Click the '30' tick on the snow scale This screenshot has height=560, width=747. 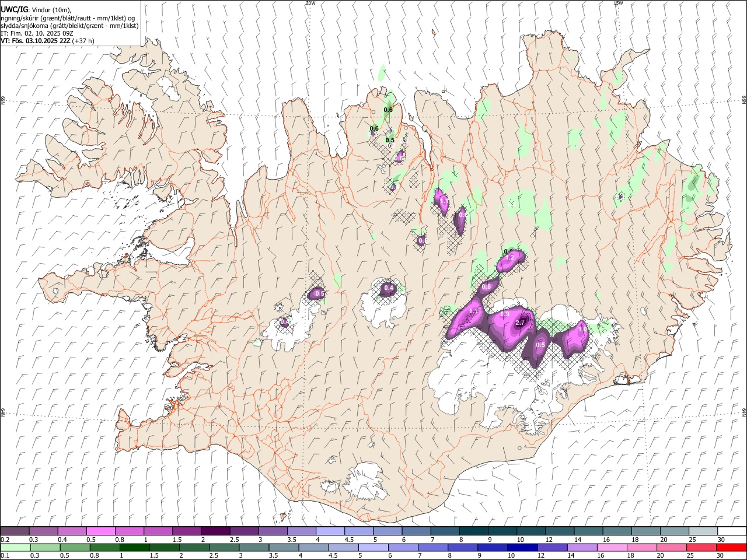721,540
